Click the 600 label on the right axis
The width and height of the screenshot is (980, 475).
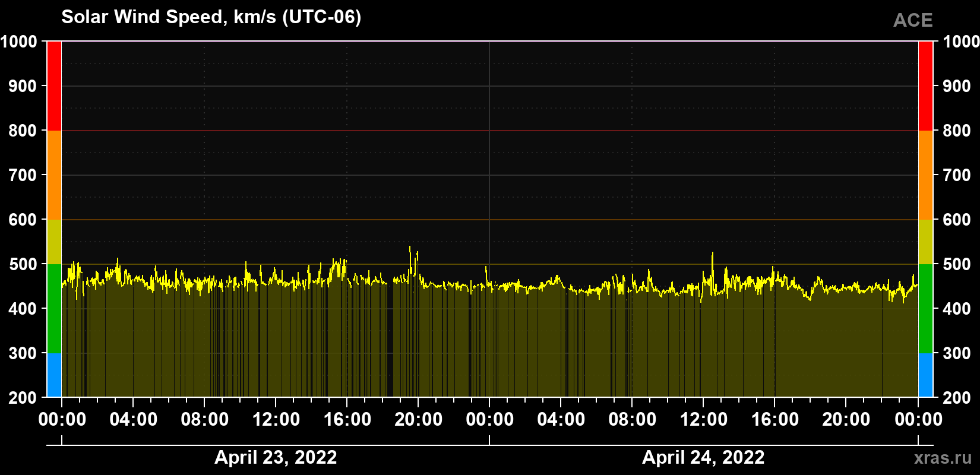[x=957, y=220]
